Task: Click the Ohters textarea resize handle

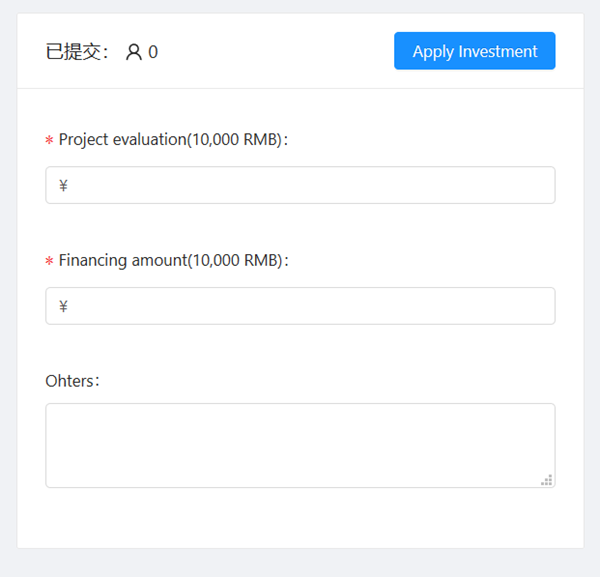Action: [x=547, y=480]
